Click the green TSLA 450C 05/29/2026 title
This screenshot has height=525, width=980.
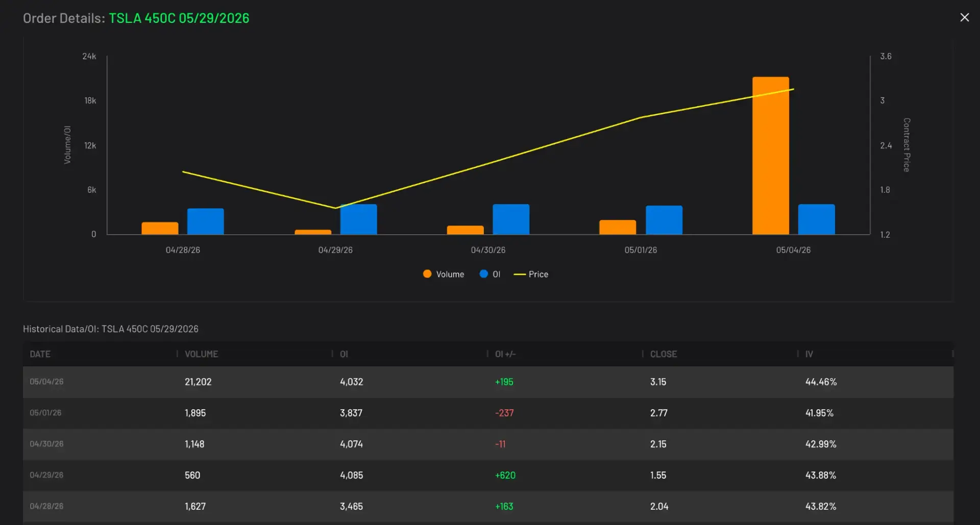pos(179,18)
